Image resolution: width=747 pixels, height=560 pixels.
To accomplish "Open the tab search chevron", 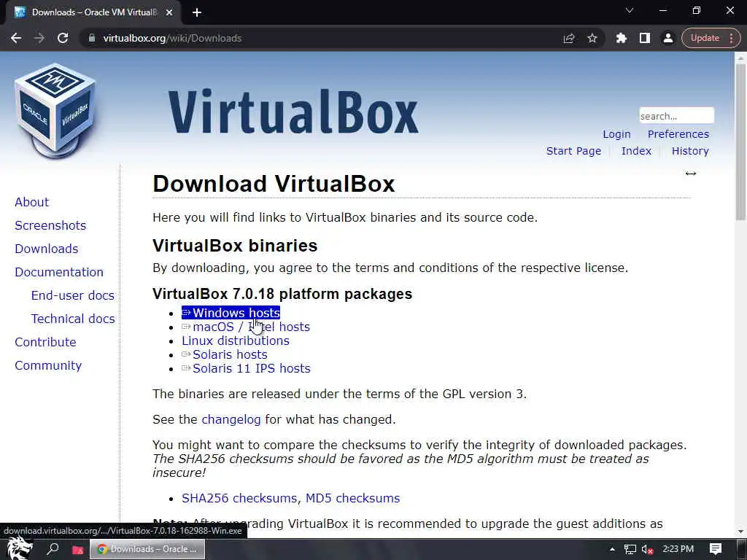I will click(x=630, y=10).
